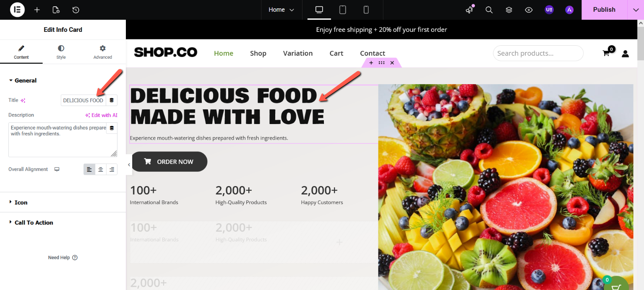Set overall alignment to left
The height and width of the screenshot is (290, 644).
89,169
